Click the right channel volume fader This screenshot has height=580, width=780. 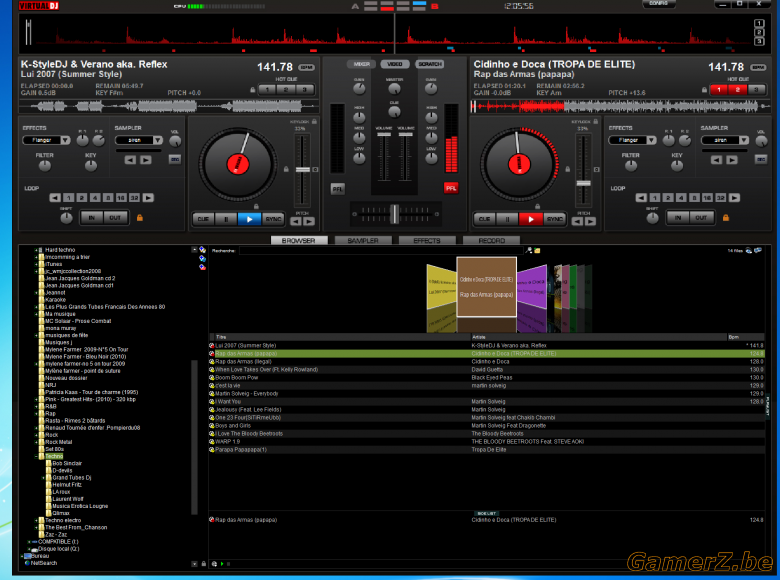coord(405,134)
